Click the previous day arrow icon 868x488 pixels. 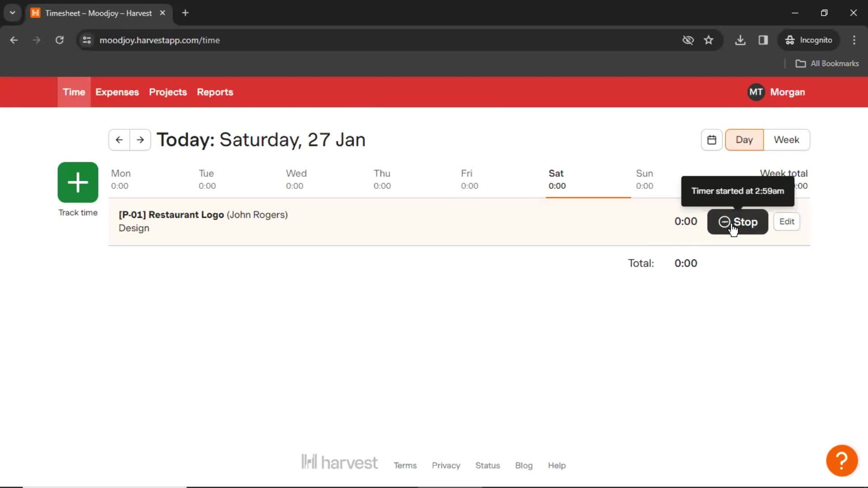119,139
